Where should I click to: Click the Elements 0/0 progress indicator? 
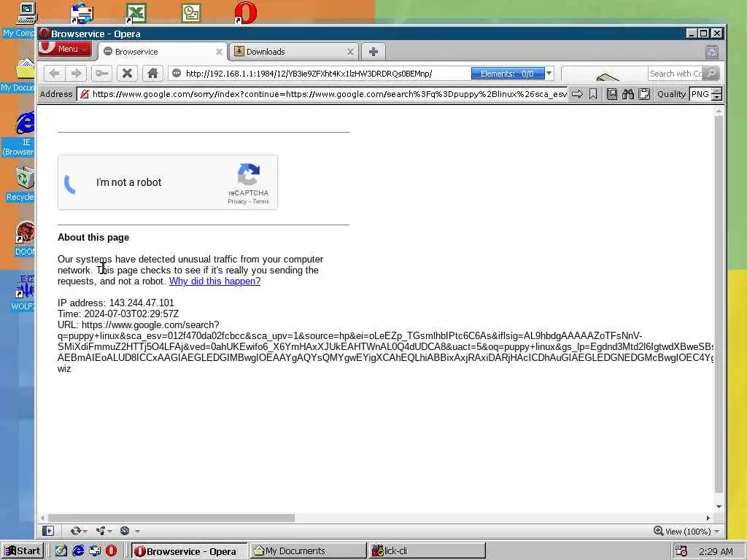point(508,74)
